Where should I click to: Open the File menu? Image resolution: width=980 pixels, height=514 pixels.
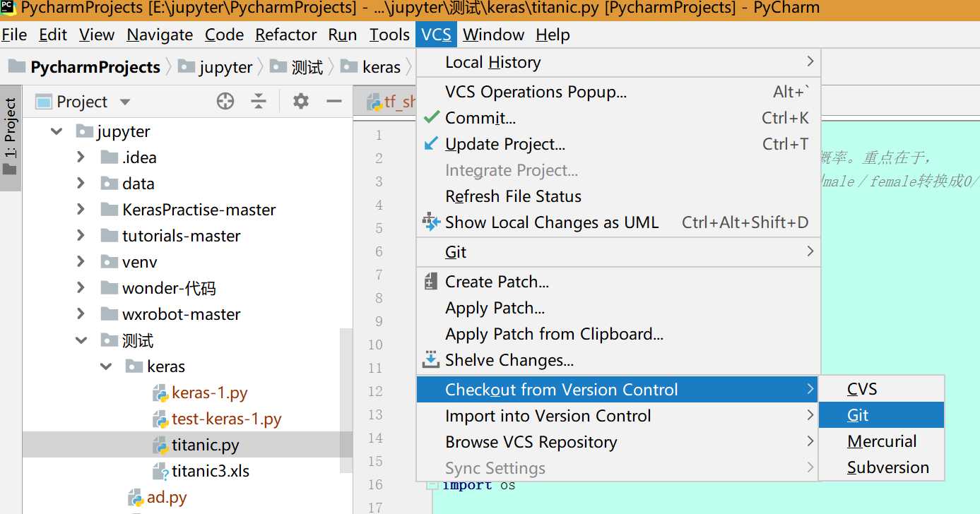click(x=14, y=35)
